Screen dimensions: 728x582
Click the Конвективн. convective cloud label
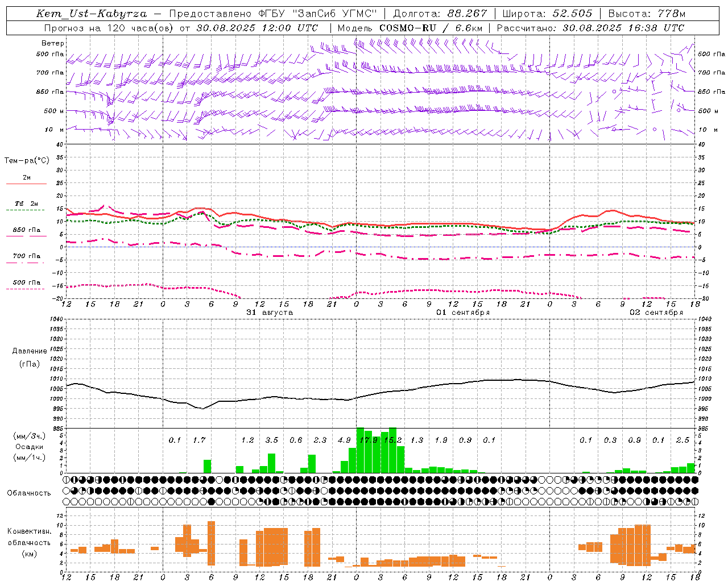click(x=30, y=531)
